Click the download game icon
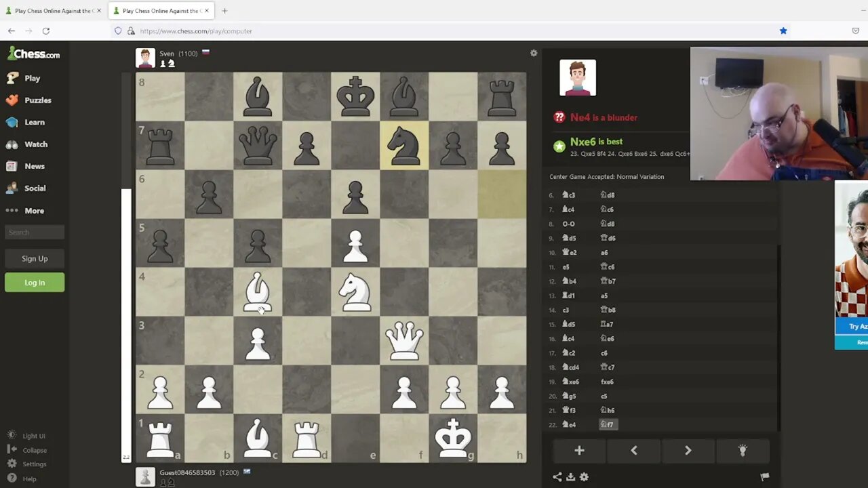 pyautogui.click(x=570, y=477)
